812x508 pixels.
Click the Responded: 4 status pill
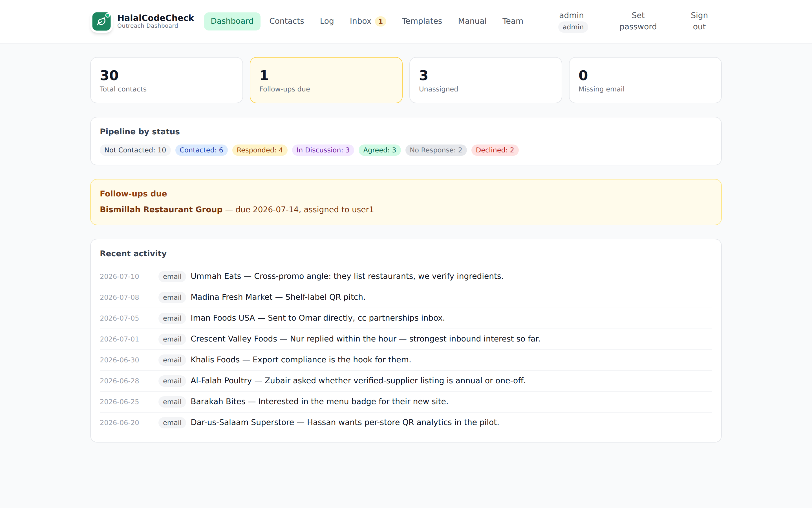point(259,150)
